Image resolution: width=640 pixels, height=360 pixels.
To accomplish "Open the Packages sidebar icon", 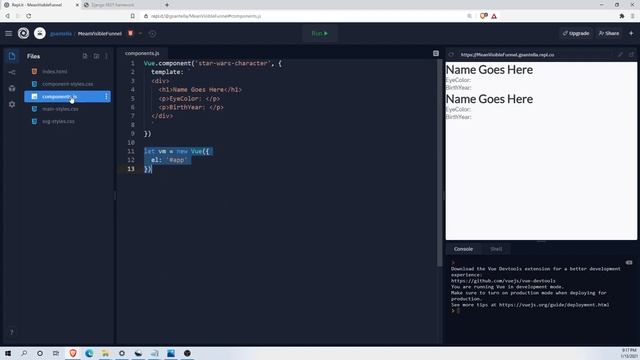I will (x=12, y=88).
